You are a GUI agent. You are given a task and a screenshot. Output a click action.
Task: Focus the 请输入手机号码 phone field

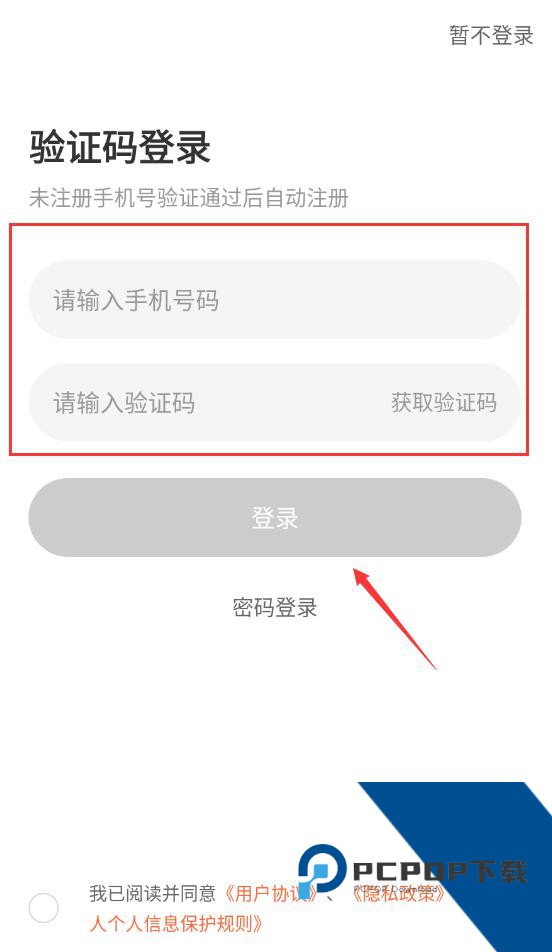coord(275,300)
